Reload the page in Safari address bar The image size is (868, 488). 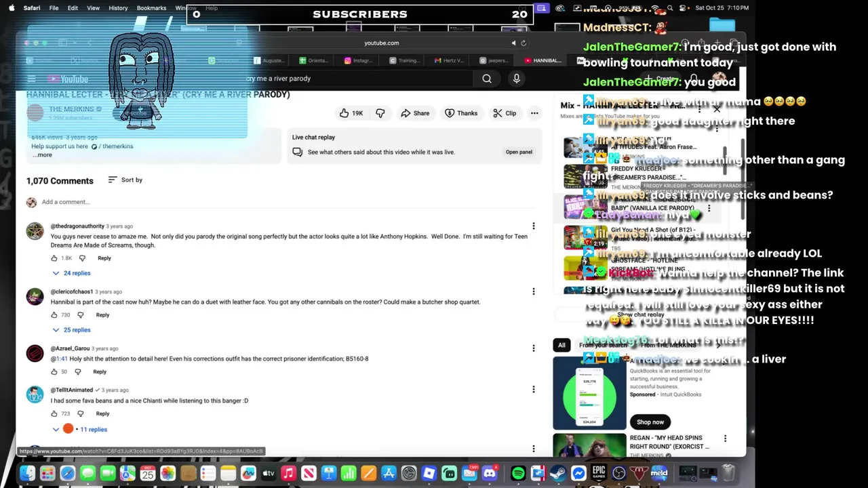point(524,43)
